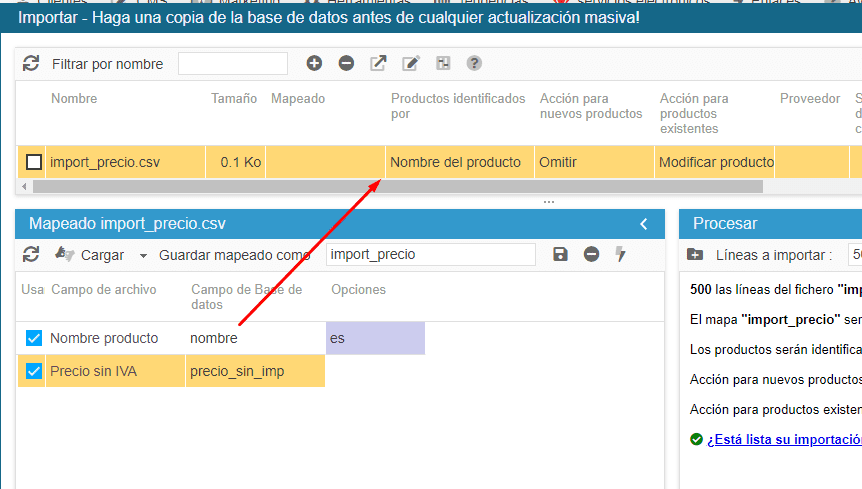
Task: Uncheck the Nombre producto mapping checkbox
Action: pos(34,338)
